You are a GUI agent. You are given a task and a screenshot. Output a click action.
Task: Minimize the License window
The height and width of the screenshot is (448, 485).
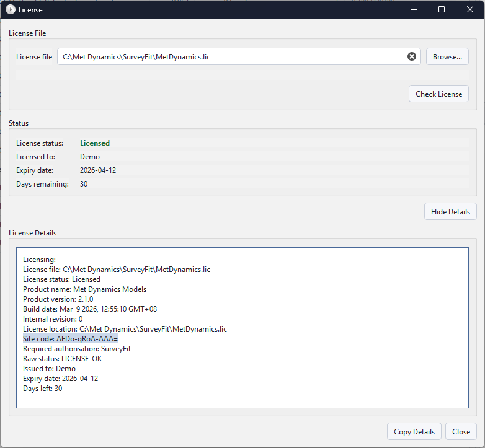tap(413, 10)
